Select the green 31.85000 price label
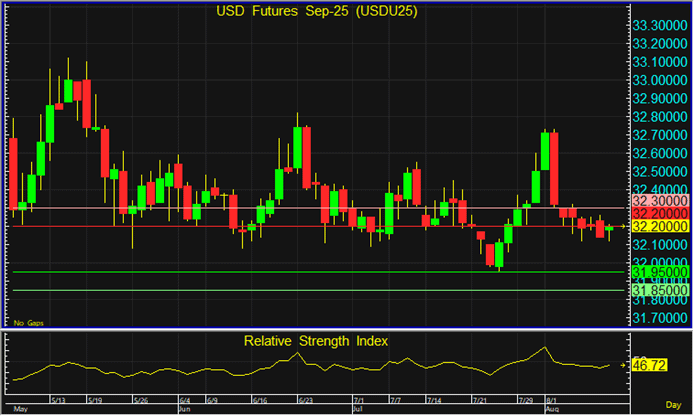This screenshot has height=416, width=694. tap(657, 290)
